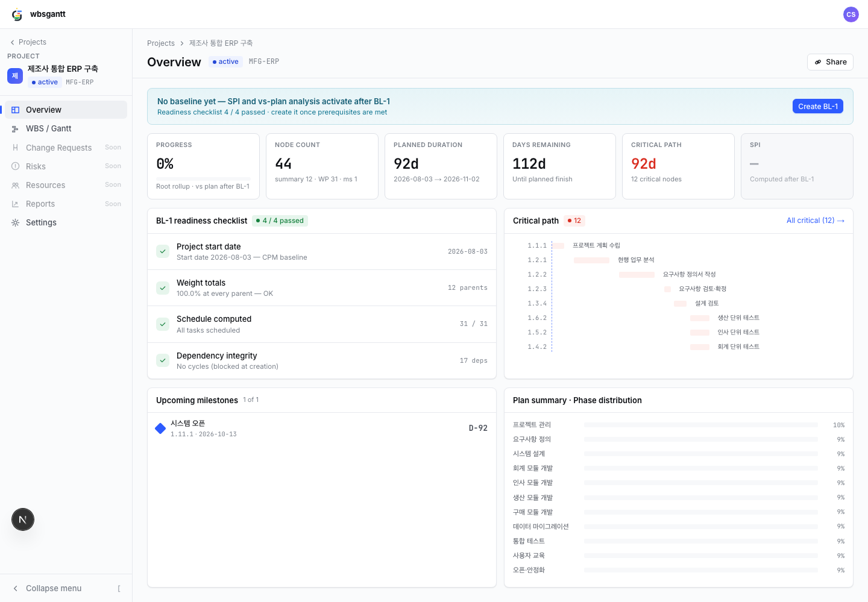
Task: Click the Days Remaining 112d card
Action: (x=559, y=166)
